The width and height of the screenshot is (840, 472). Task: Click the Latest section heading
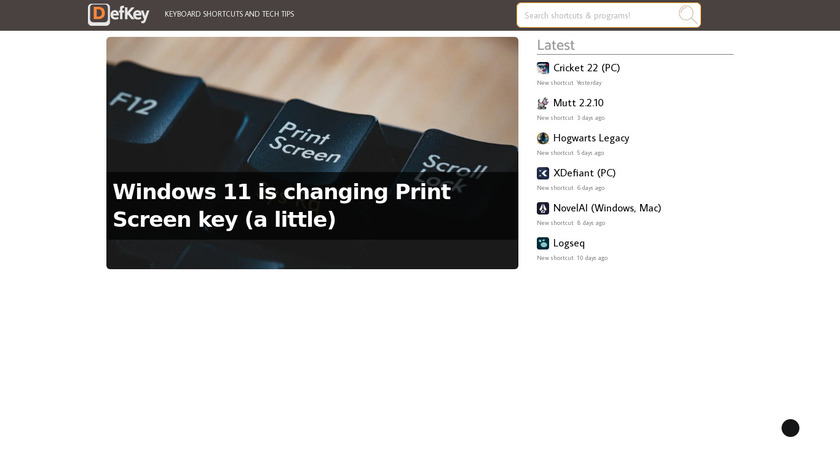coord(556,45)
